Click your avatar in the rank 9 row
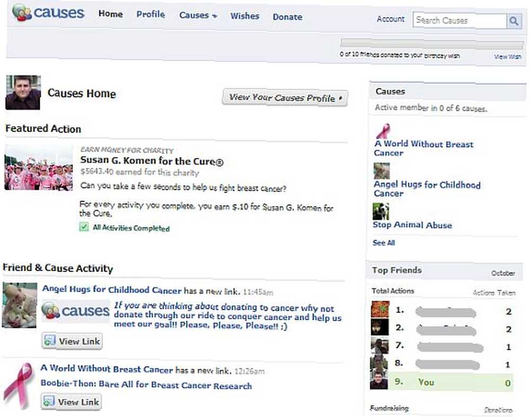 pos(379,380)
